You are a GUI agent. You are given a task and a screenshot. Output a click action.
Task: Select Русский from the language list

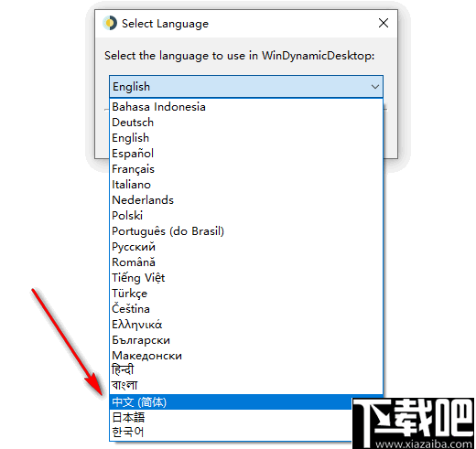pyautogui.click(x=246, y=247)
